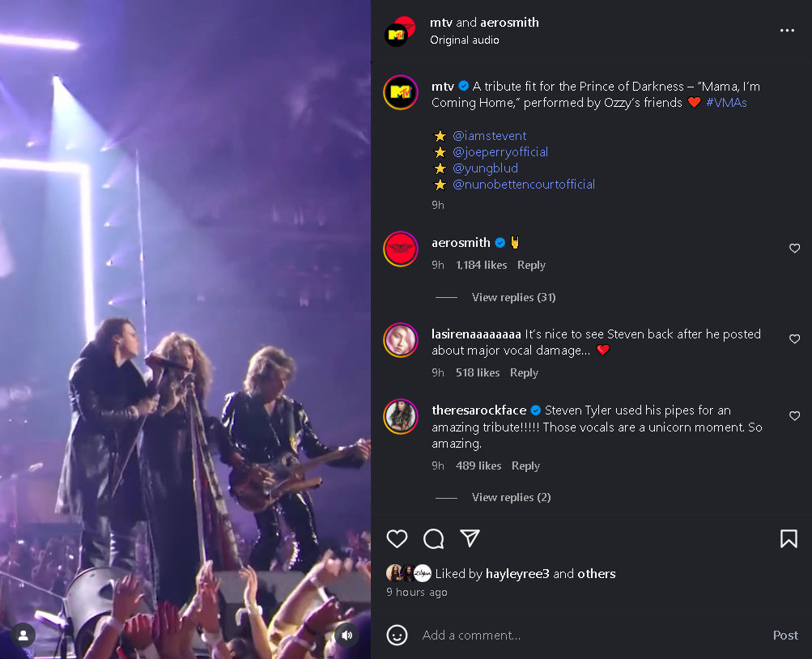Screen dimensions: 812x659
Task: Like theresarockface's comment with the heart
Action: click(794, 415)
